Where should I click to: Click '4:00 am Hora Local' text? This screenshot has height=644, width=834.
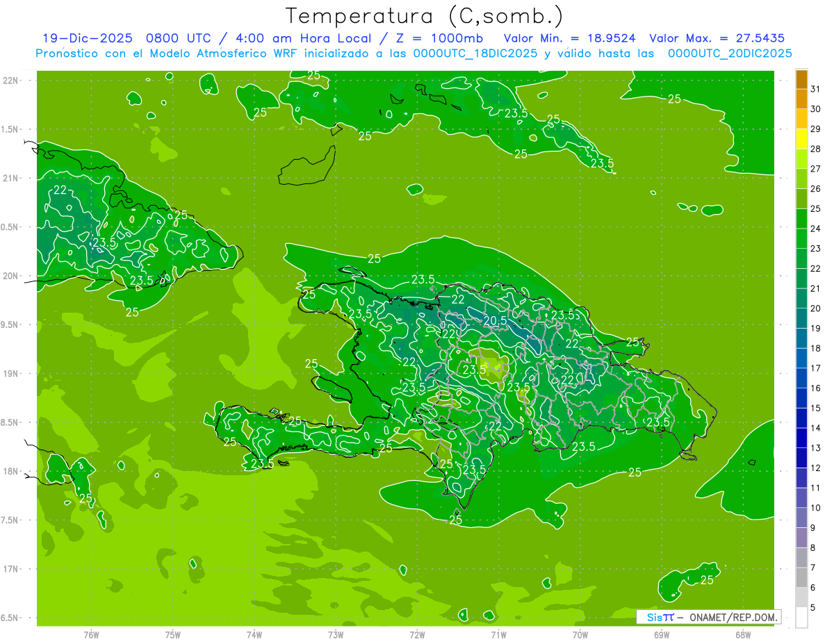[303, 38]
